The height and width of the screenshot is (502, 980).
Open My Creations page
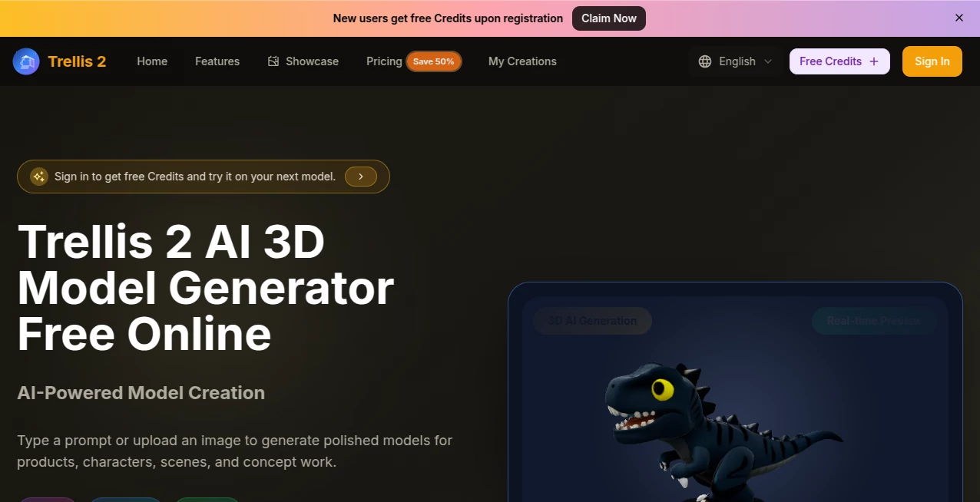(x=522, y=61)
